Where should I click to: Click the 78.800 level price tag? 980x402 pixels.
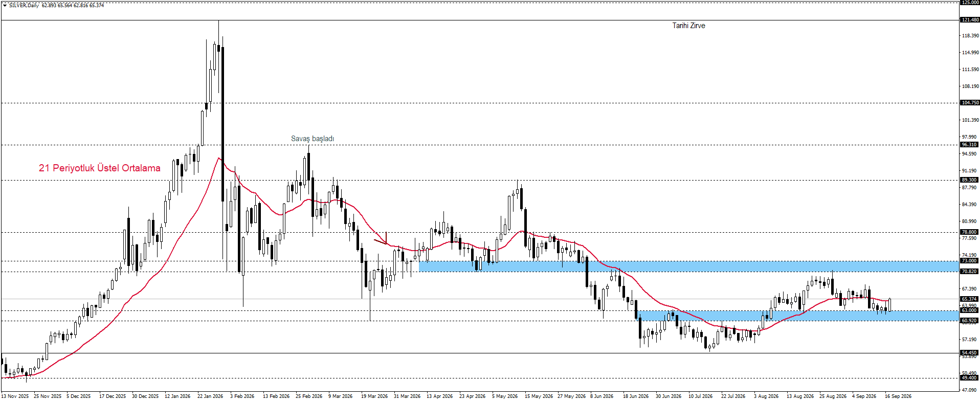(x=969, y=232)
